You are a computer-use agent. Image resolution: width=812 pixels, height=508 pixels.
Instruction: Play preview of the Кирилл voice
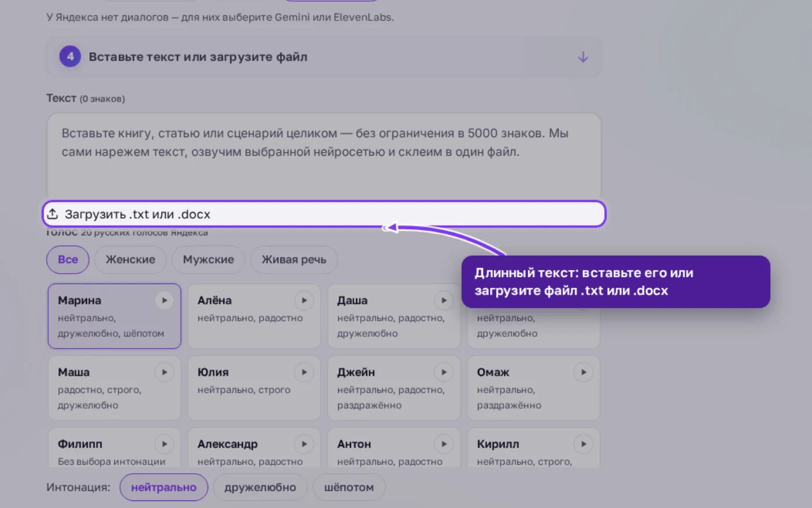pos(584,444)
